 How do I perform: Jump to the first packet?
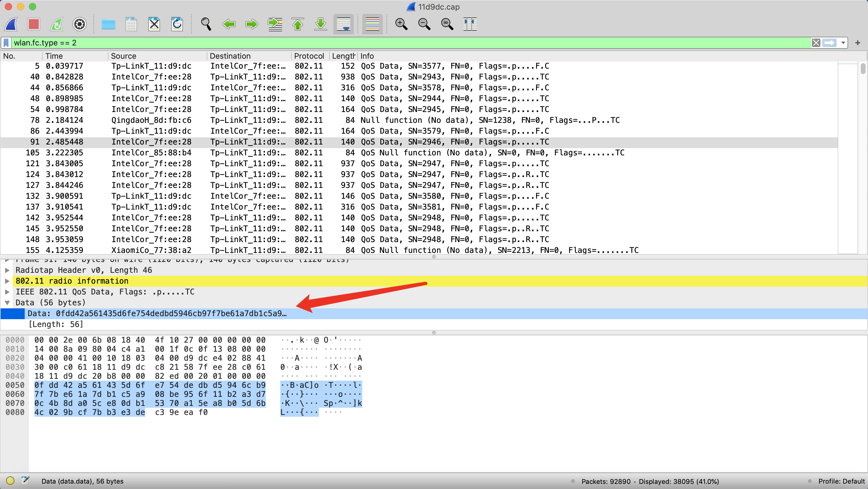coord(297,24)
